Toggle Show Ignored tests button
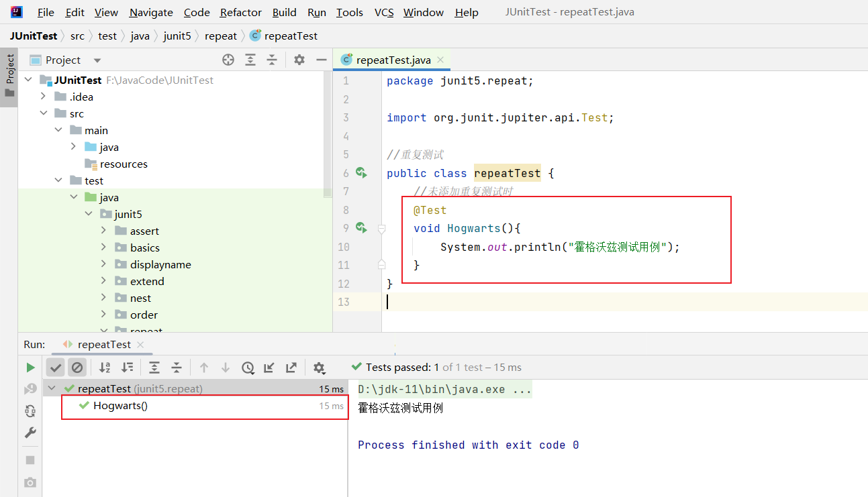Screen dimensions: 868x497 77,368
